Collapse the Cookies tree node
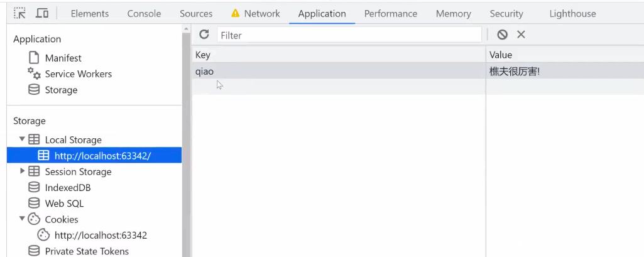Screen dimensions: 644x257 pos(23,219)
